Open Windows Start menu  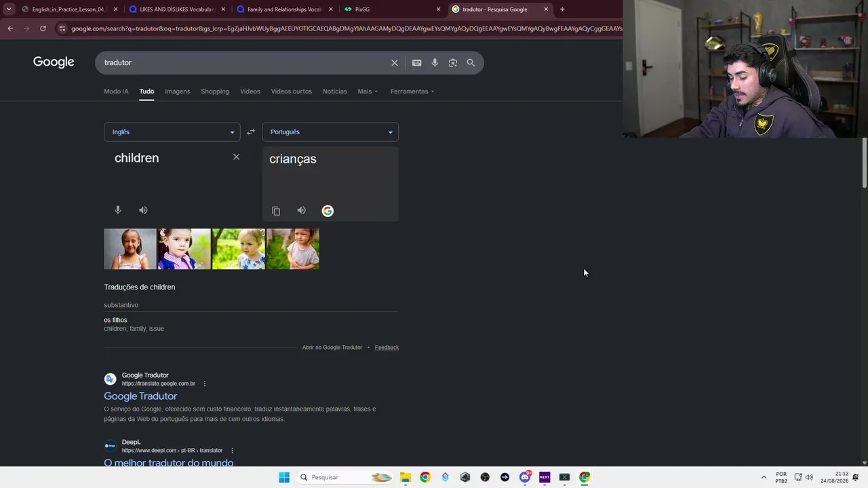click(x=284, y=477)
